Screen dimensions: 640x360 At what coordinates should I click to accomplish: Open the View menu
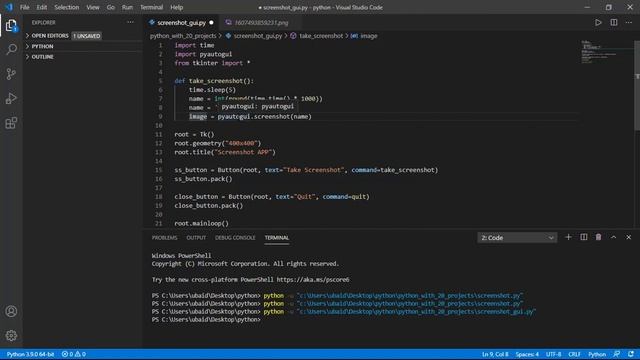(x=93, y=7)
